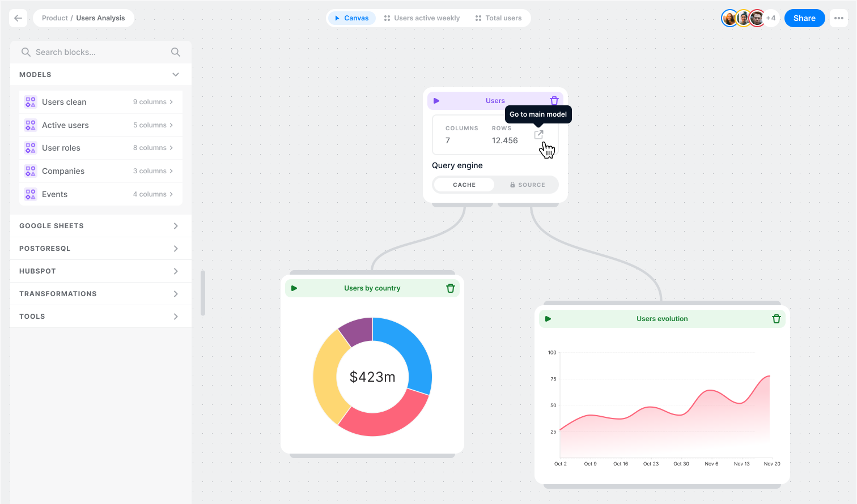Expand the Google Sheets section
857x504 pixels.
coord(176,226)
